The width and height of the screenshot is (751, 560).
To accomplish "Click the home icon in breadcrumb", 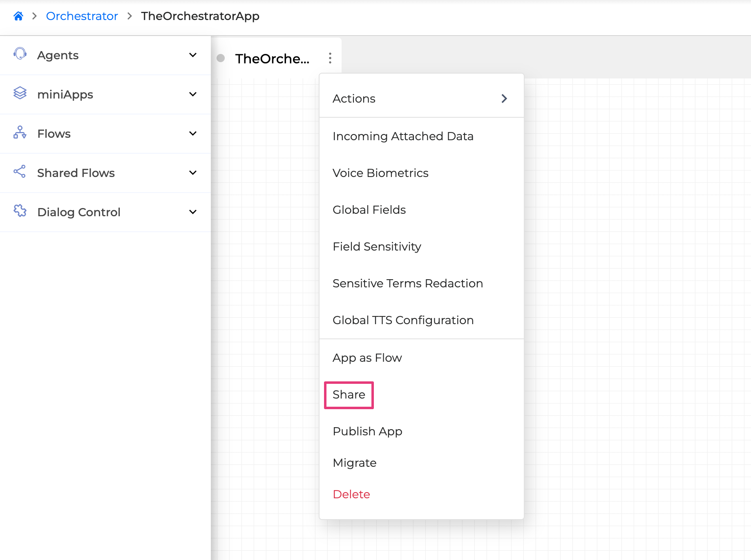I will [x=18, y=16].
